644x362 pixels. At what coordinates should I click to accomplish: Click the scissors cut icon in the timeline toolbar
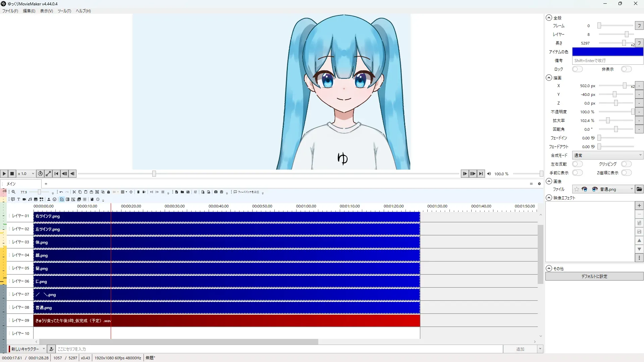[x=74, y=192]
